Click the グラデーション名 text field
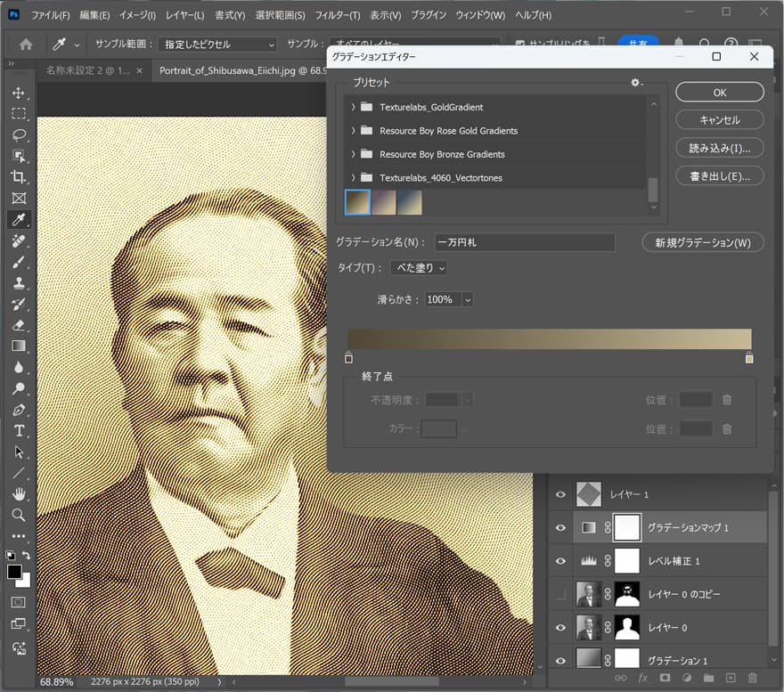The height and width of the screenshot is (692, 784). point(525,242)
